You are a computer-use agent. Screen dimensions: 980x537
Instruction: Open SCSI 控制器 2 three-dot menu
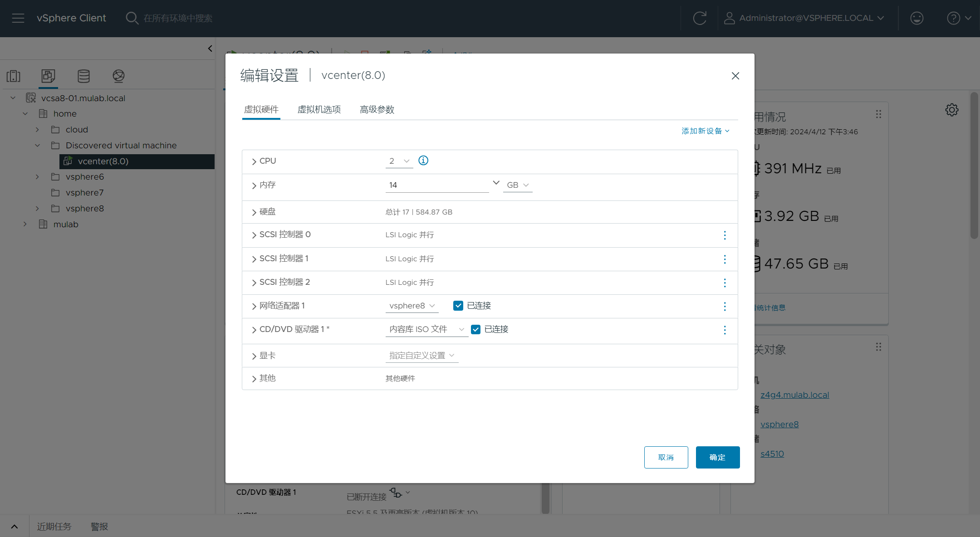coord(725,283)
